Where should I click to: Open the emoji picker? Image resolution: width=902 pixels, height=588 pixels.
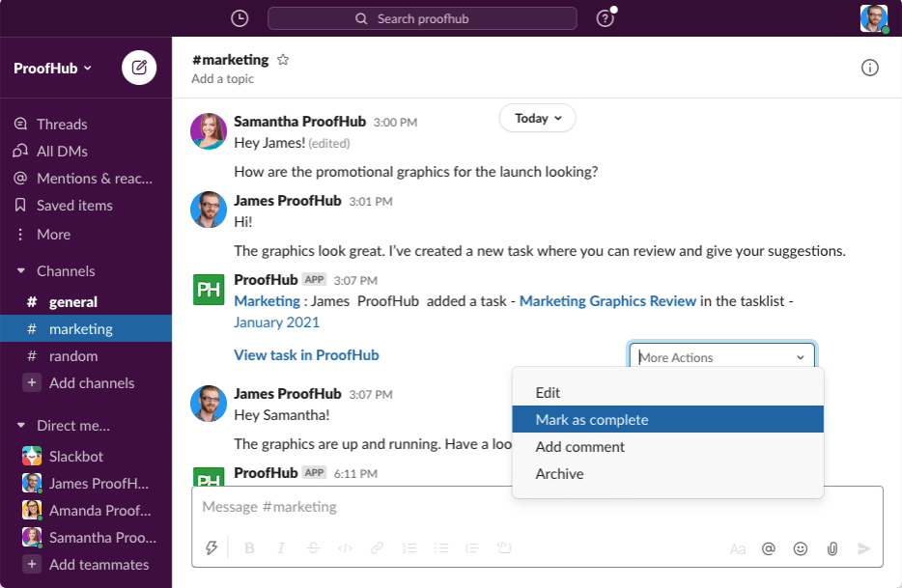(x=801, y=548)
